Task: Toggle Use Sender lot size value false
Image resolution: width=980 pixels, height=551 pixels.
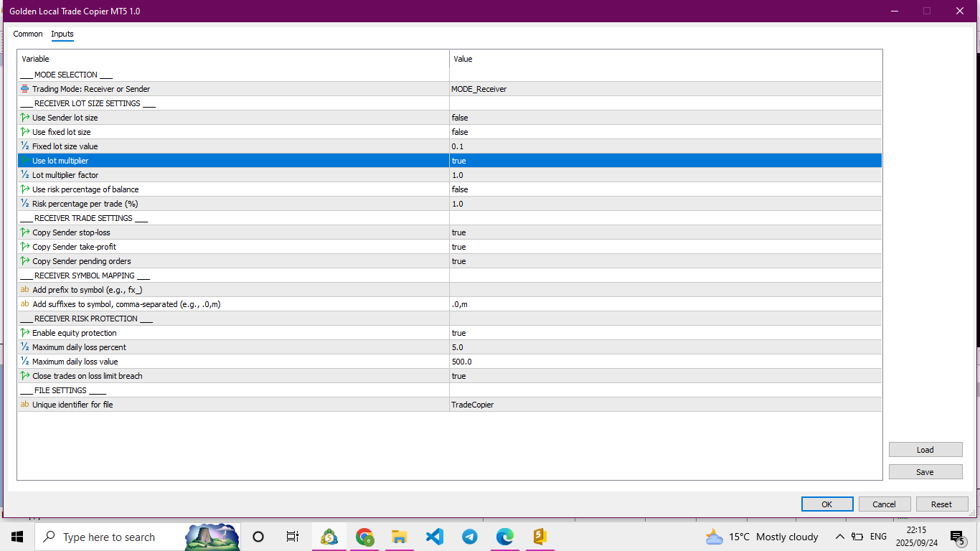Action: [x=666, y=118]
